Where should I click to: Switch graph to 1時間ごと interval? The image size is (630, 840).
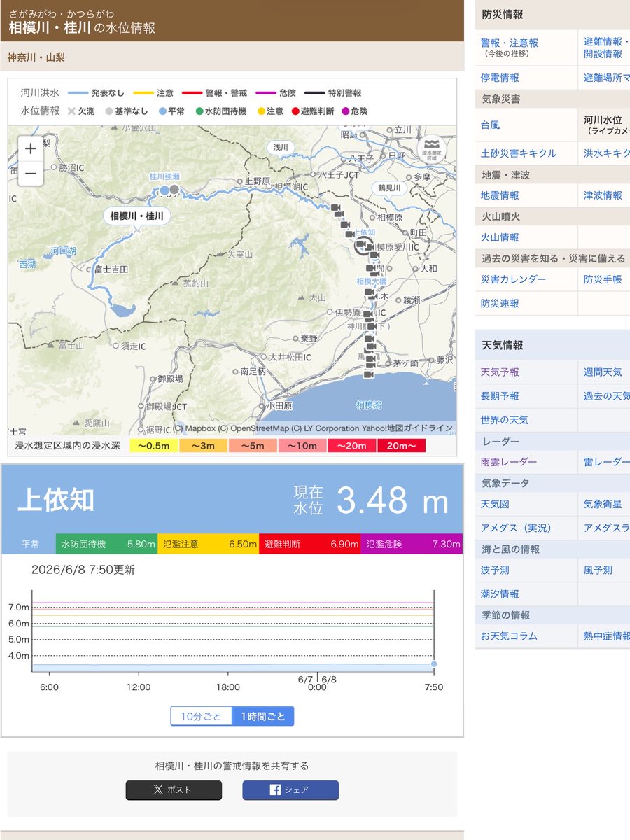263,716
